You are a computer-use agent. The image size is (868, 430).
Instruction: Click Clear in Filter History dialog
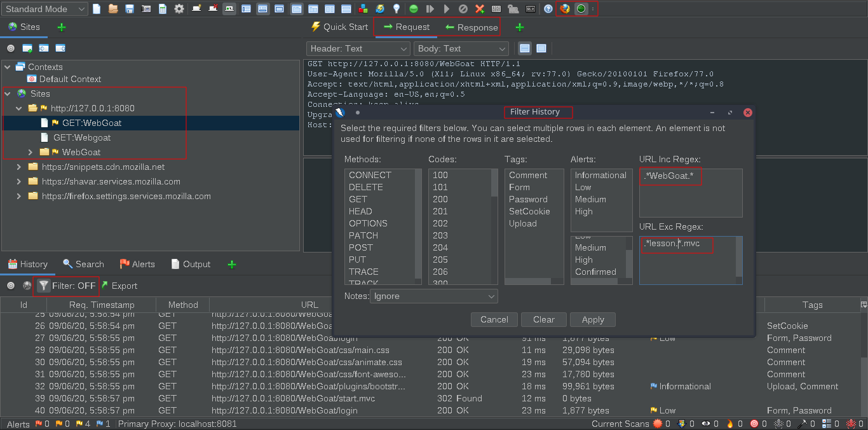coord(544,319)
